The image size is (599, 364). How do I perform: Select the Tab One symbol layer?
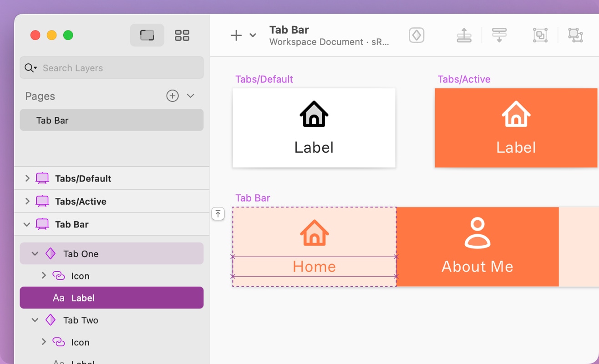(81, 254)
